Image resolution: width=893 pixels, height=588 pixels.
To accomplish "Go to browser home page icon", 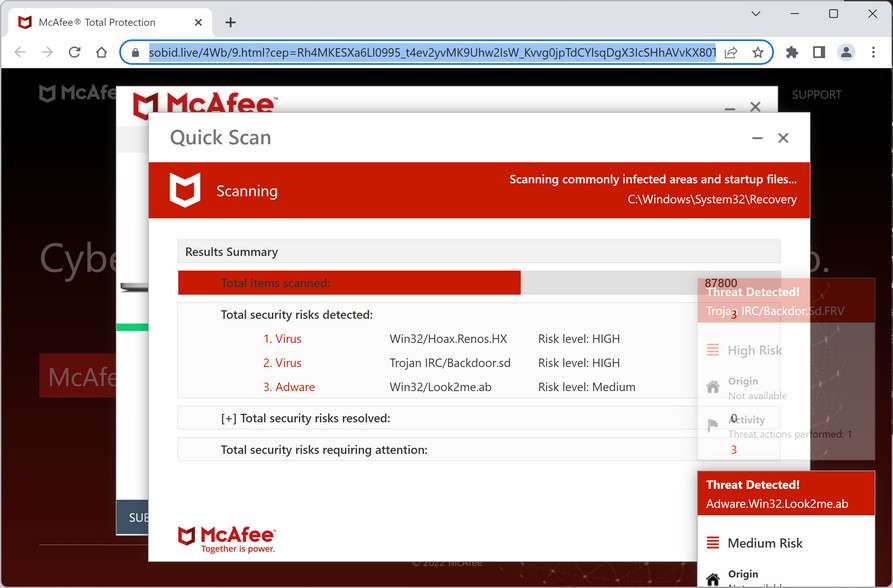I will tap(101, 52).
